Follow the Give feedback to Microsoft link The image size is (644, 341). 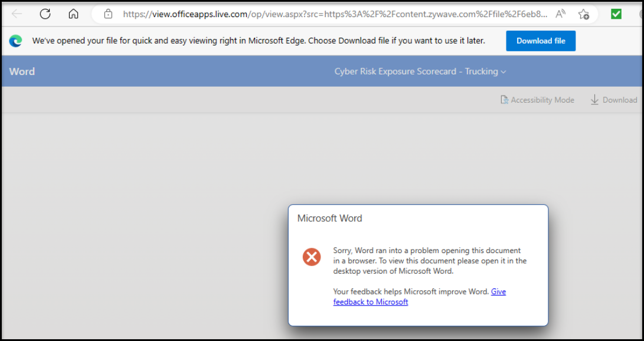[x=420, y=297]
